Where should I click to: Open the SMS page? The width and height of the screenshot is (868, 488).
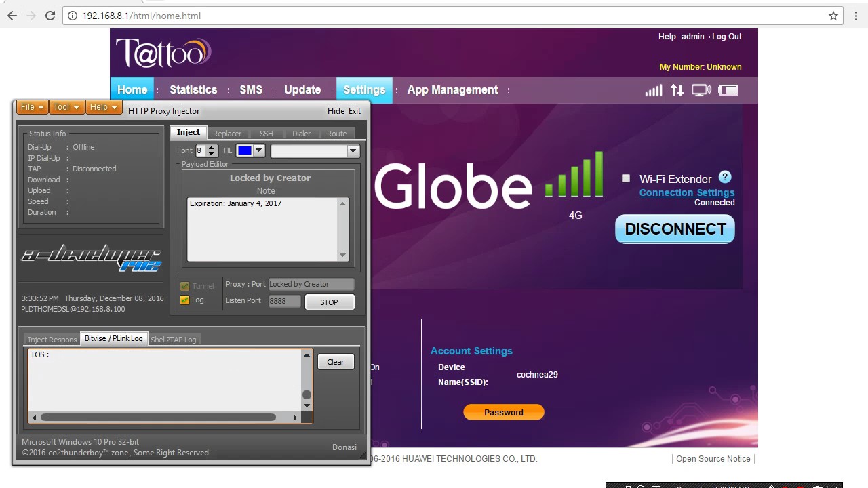coord(251,89)
